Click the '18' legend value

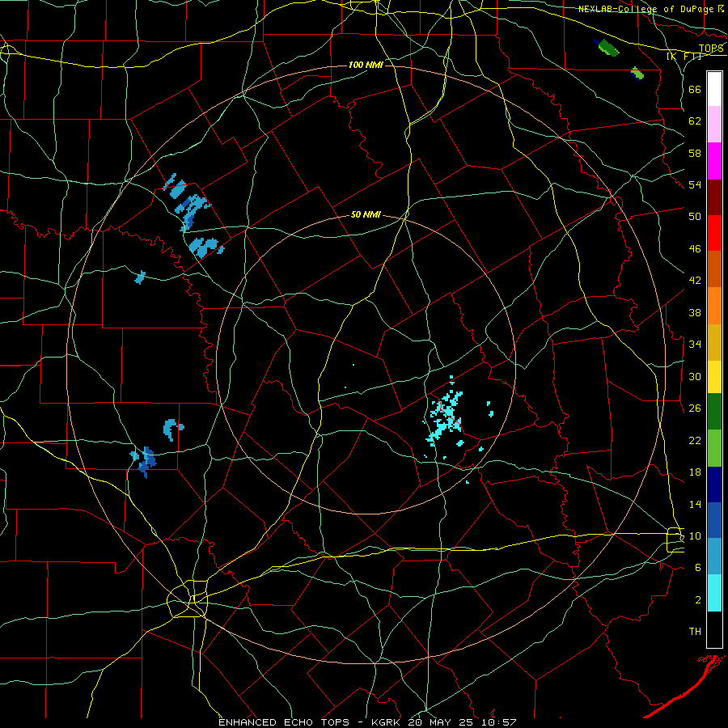(695, 472)
